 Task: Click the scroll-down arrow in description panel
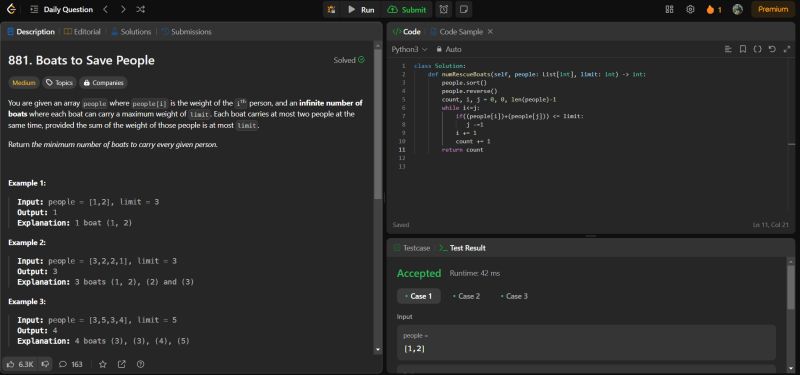[378, 350]
